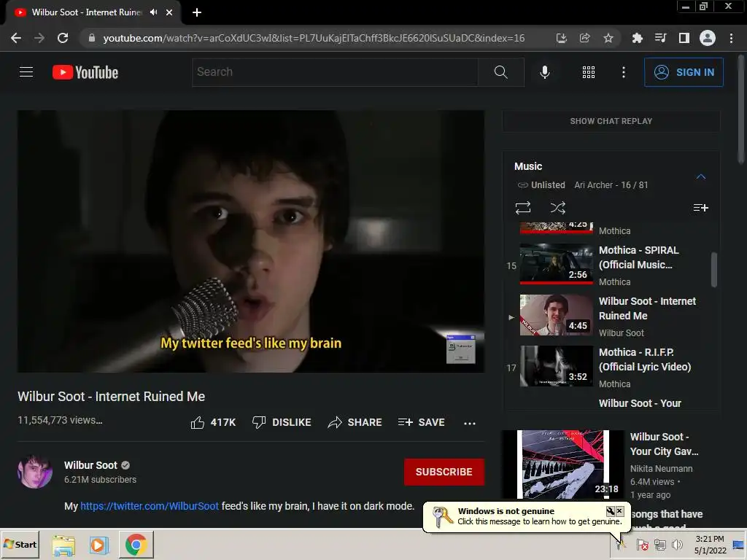Share this page icon in address bar

584,38
